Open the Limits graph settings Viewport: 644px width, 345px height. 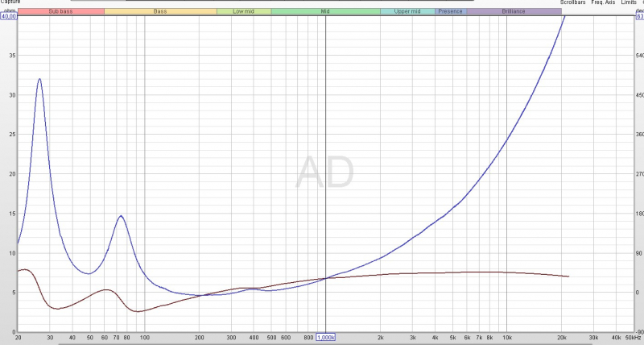(x=629, y=2)
